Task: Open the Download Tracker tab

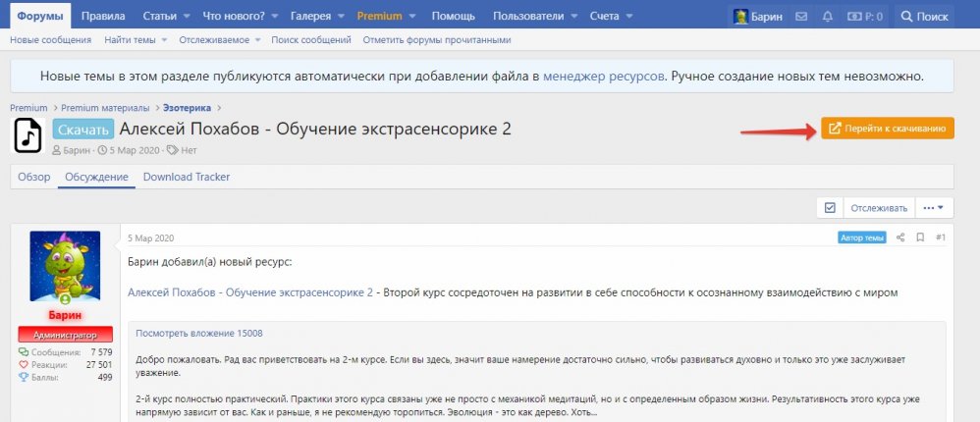Action: (x=187, y=177)
